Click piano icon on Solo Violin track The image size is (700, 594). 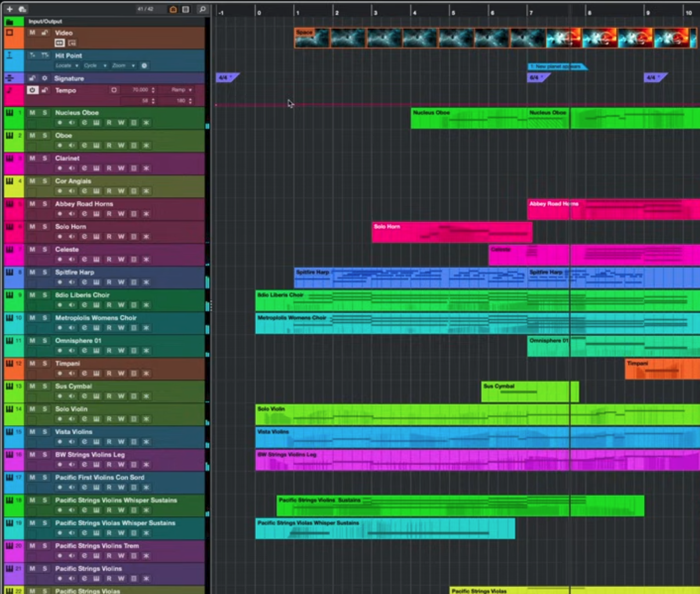coord(10,409)
